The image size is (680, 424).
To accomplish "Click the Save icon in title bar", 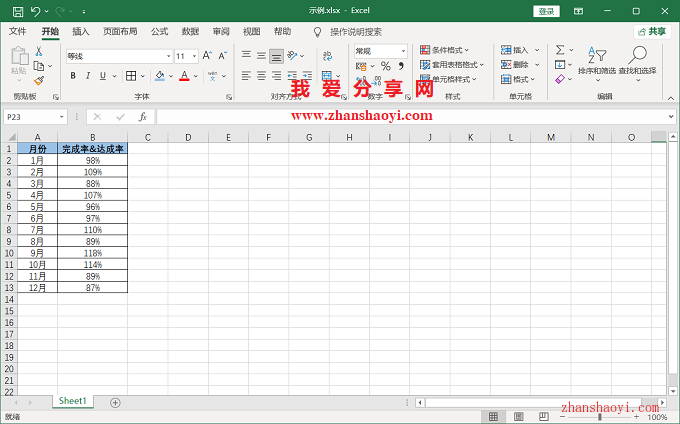I will (x=18, y=11).
